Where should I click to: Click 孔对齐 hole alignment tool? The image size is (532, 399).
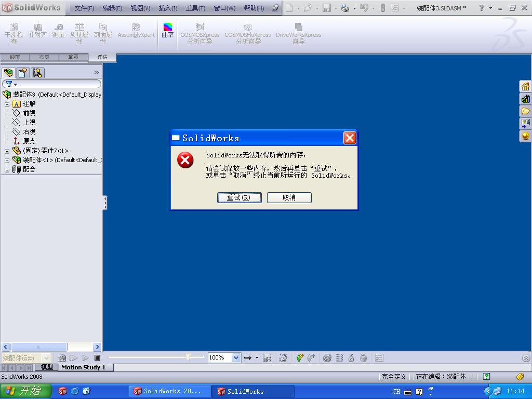click(x=37, y=31)
